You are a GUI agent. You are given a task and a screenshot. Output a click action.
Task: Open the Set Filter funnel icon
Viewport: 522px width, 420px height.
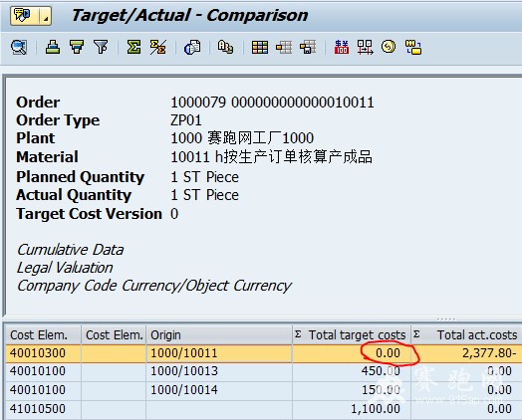click(x=101, y=47)
